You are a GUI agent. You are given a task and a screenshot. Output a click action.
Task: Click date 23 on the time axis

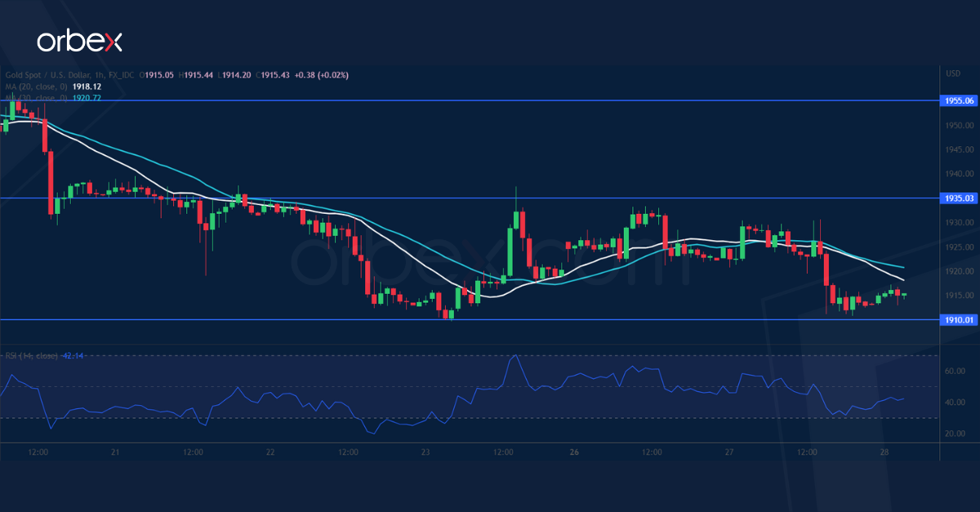coord(425,452)
